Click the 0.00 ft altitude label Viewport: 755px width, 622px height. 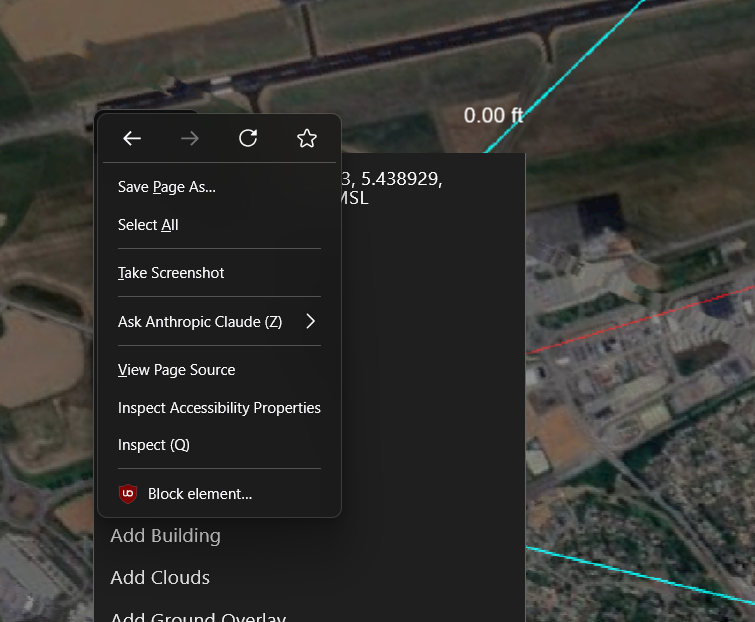pyautogui.click(x=493, y=116)
